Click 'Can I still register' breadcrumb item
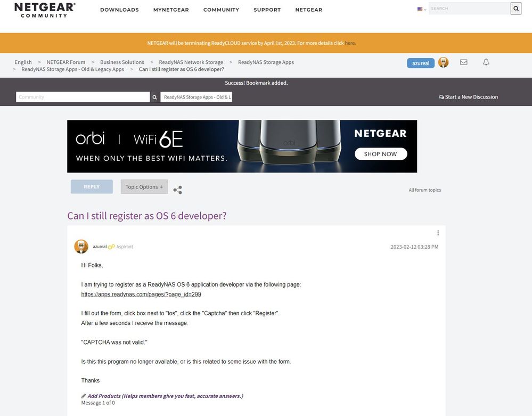 click(x=182, y=69)
